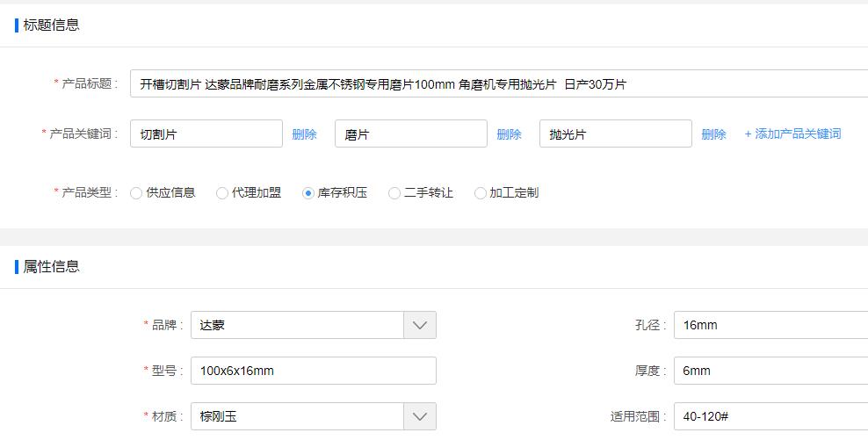868x440 pixels.
Task: Remove the 磨片 keyword with 删除
Action: click(x=509, y=134)
